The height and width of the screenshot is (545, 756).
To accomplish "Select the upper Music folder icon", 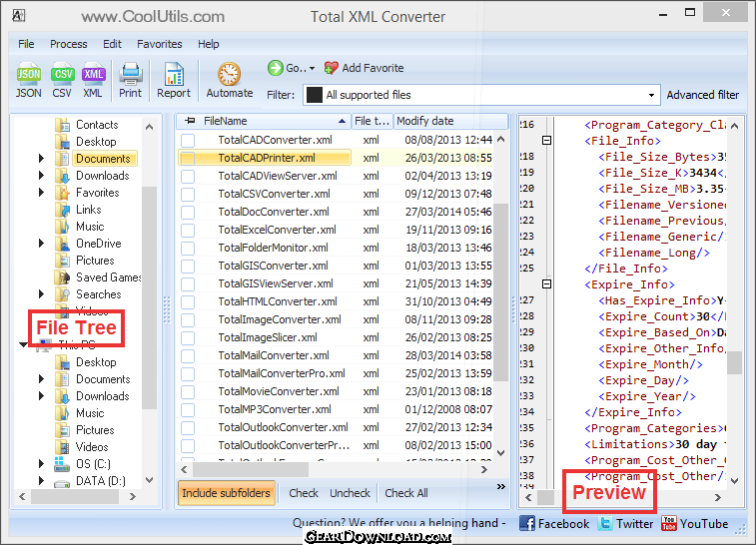I will point(62,227).
